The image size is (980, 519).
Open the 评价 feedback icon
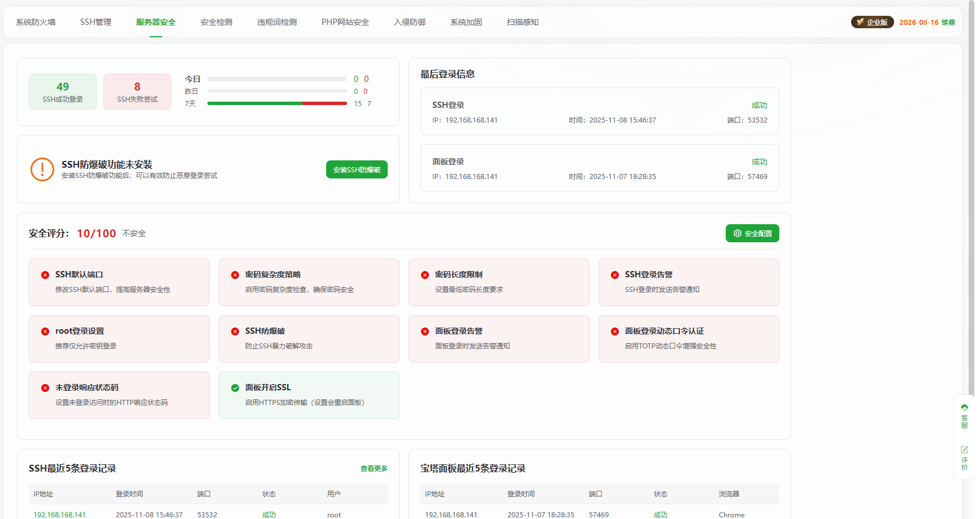(x=964, y=457)
